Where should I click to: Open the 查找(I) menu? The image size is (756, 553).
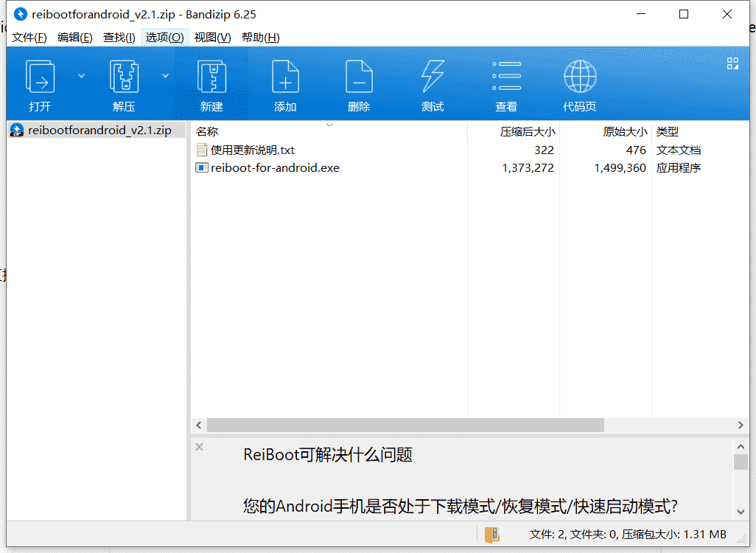pyautogui.click(x=119, y=38)
